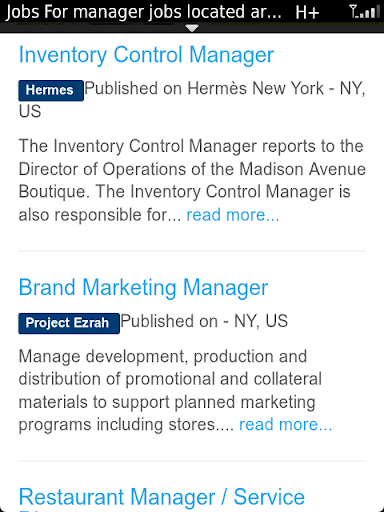
Task: Click the Brand Marketing Manager description text
Action: 175,390
